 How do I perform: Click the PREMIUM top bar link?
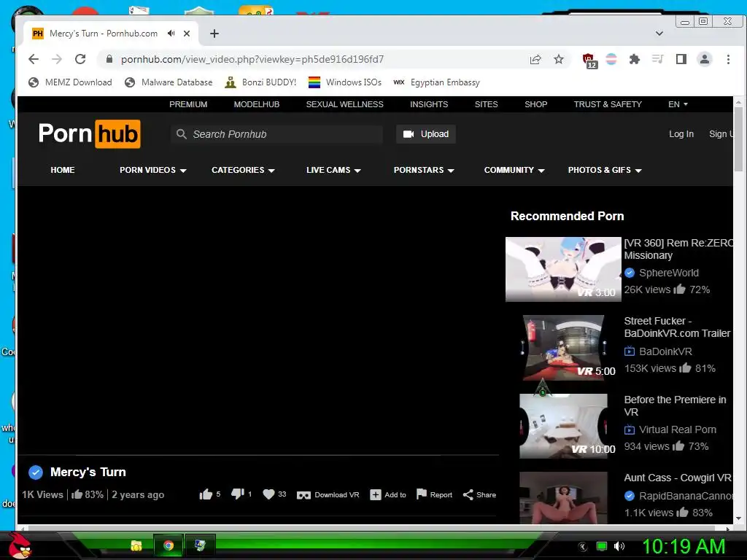[188, 104]
